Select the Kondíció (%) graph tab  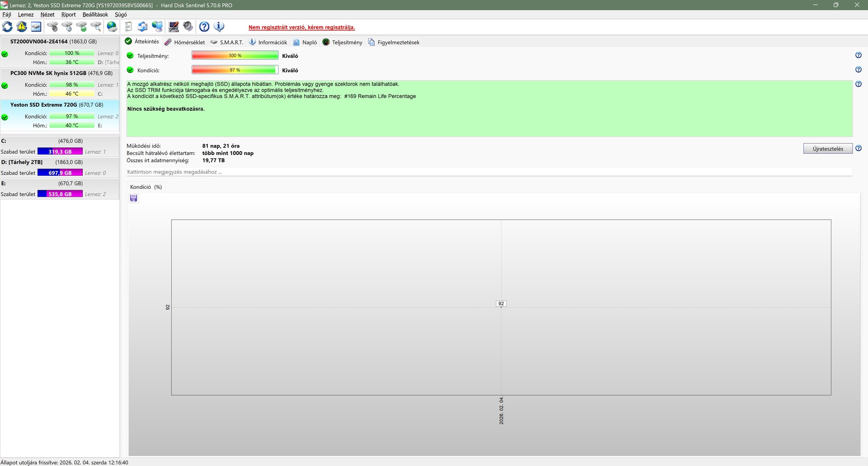tap(146, 187)
